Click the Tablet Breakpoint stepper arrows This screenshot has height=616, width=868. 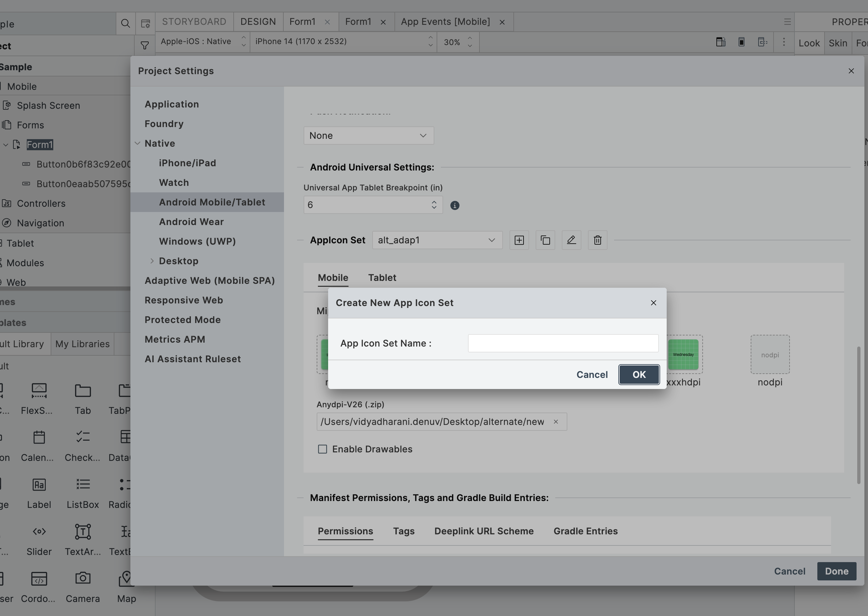(434, 205)
